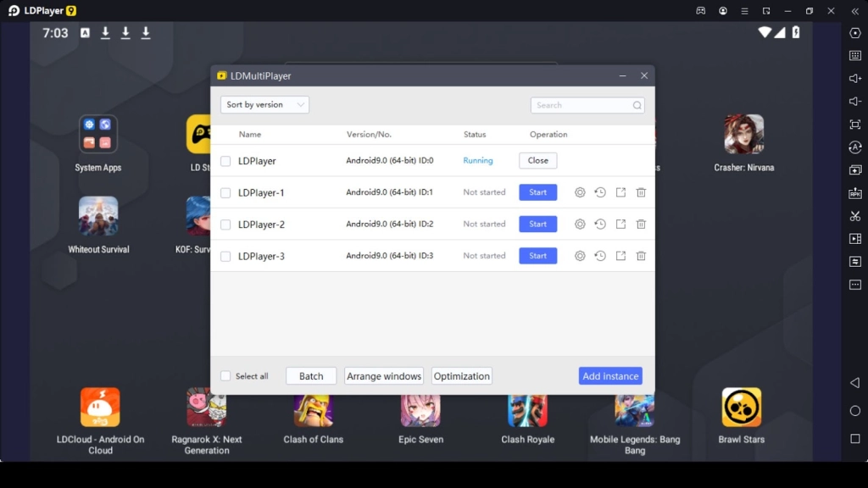The height and width of the screenshot is (488, 868).
Task: Expand the more options ellipsis in sidebar
Action: [855, 285]
